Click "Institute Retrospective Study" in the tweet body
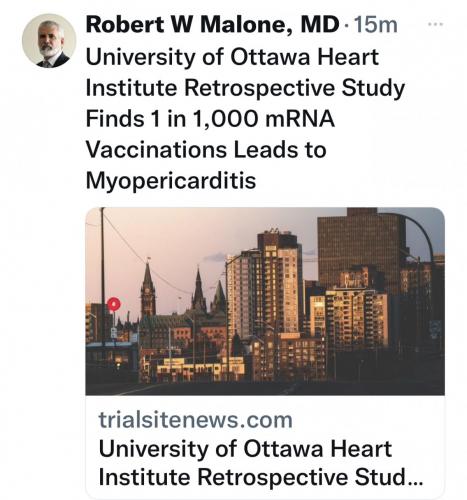The image size is (467, 500). 245,88
